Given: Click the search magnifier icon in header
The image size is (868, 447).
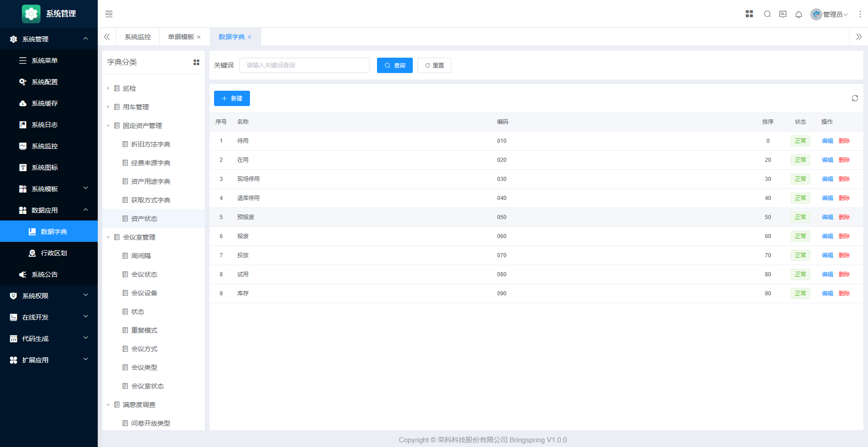Looking at the screenshot, I should (x=767, y=14).
